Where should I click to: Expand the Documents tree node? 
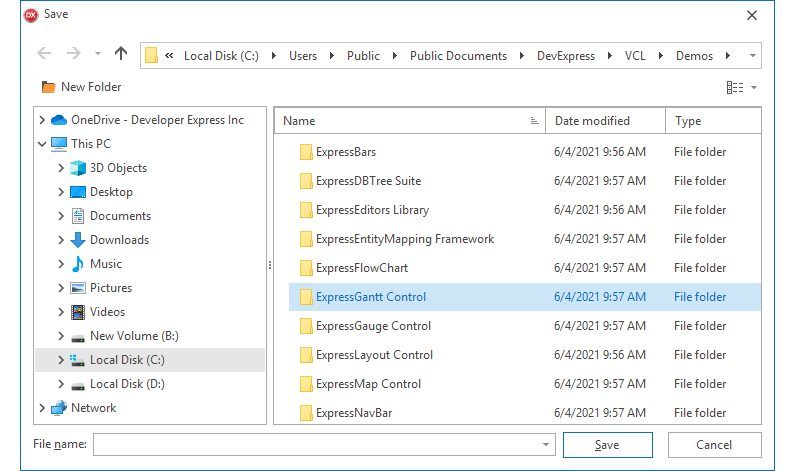61,216
